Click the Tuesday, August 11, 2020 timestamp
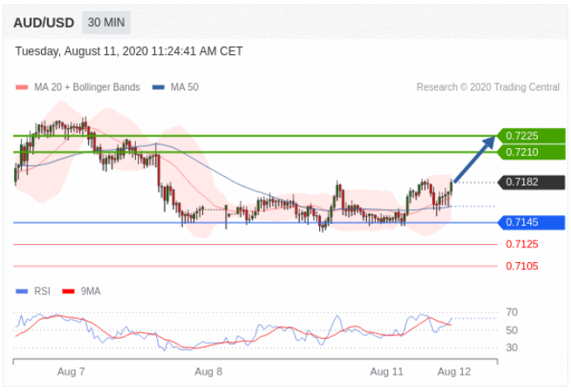The image size is (571, 392). click(x=129, y=51)
